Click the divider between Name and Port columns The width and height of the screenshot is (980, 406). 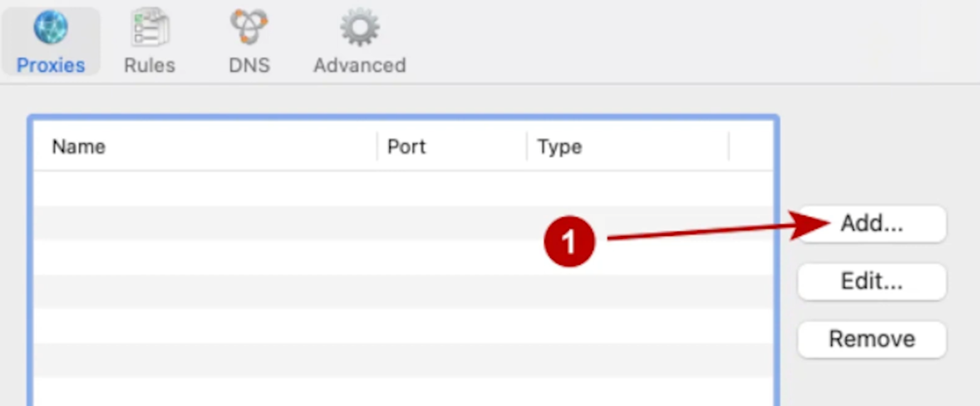(377, 147)
